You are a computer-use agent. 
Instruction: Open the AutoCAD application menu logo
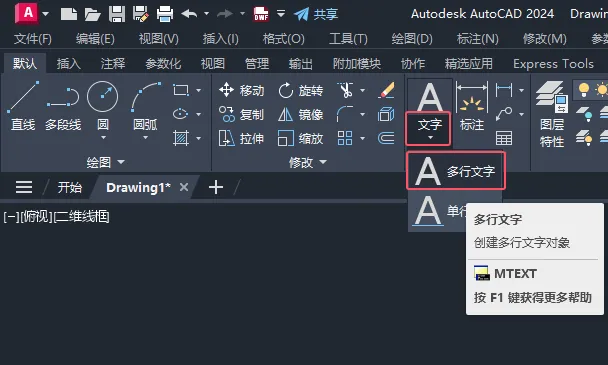pos(26,13)
